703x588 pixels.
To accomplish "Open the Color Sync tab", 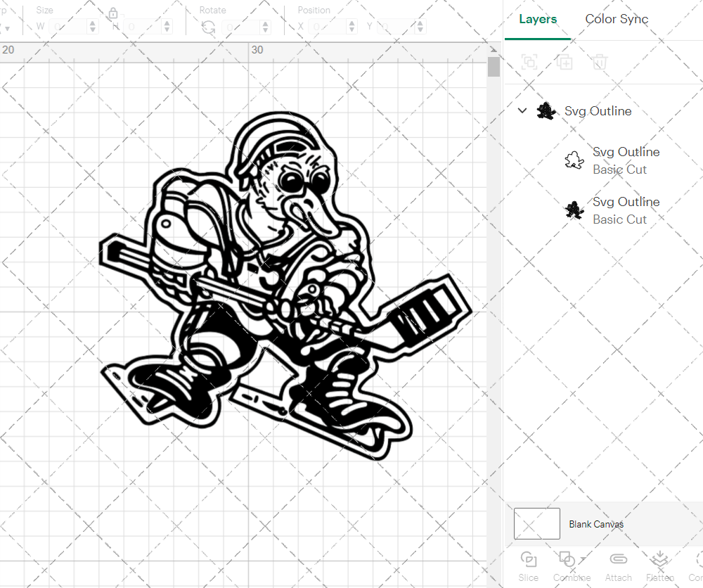I will 617,19.
